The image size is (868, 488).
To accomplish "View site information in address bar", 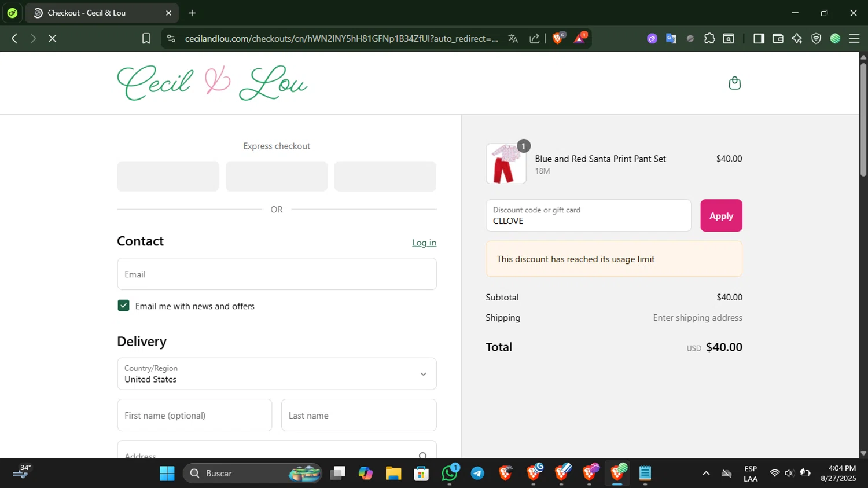I will point(171,39).
